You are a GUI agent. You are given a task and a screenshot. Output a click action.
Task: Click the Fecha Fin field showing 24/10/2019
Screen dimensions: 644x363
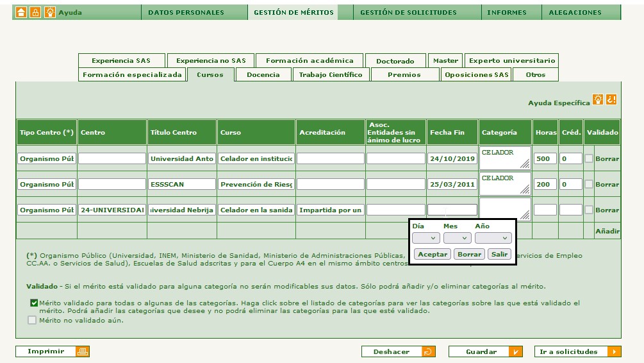pos(452,158)
